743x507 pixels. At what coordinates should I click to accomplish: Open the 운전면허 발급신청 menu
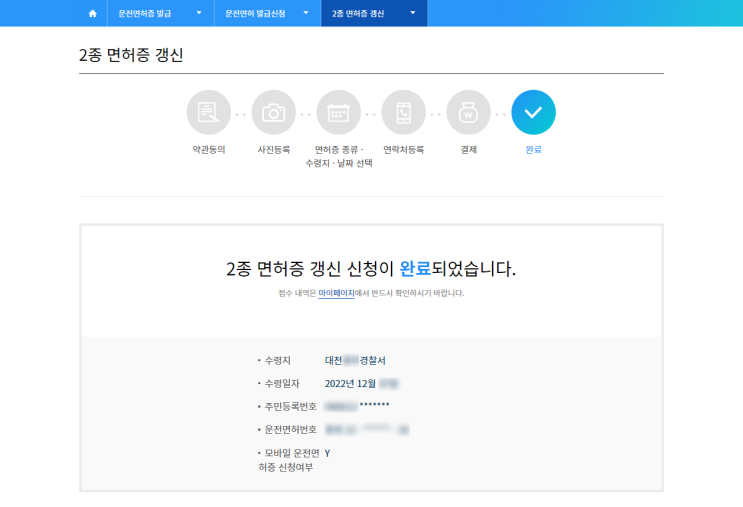tap(268, 13)
